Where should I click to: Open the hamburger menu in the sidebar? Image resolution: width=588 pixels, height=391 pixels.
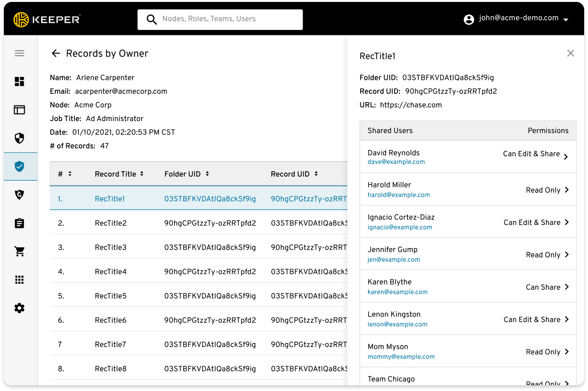[x=19, y=53]
